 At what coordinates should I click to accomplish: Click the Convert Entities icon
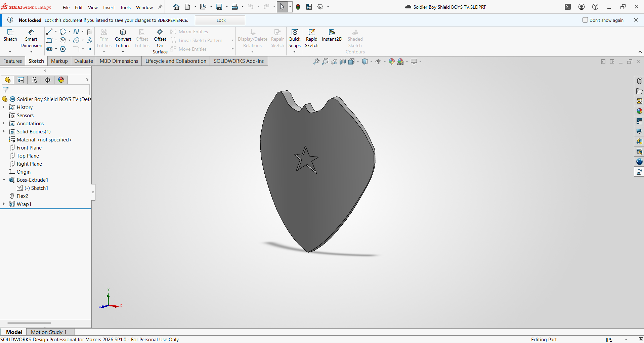point(123,33)
